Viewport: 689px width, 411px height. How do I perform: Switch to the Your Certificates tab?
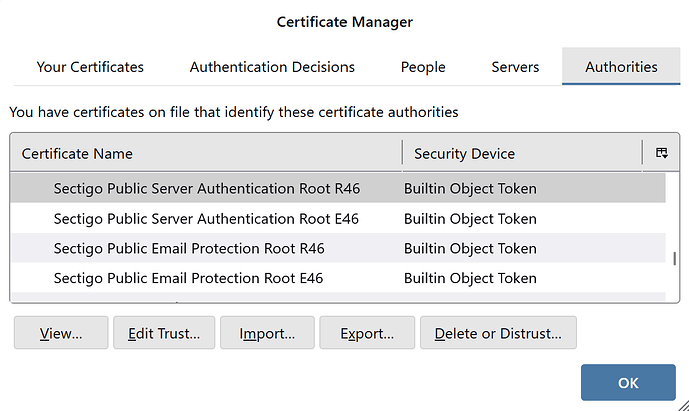tap(90, 67)
